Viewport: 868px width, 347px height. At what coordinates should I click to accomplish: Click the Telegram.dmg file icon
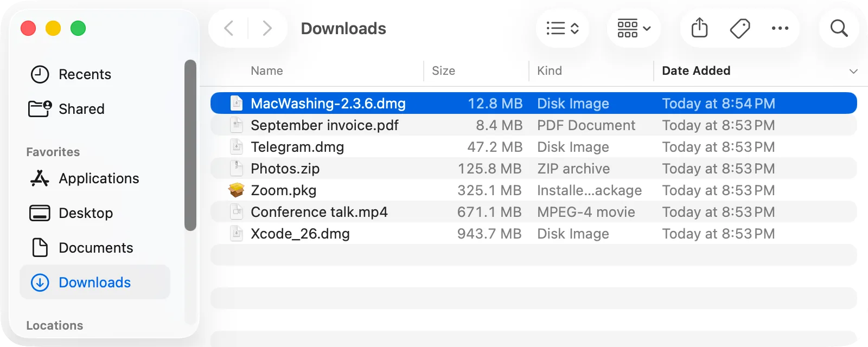pyautogui.click(x=237, y=146)
